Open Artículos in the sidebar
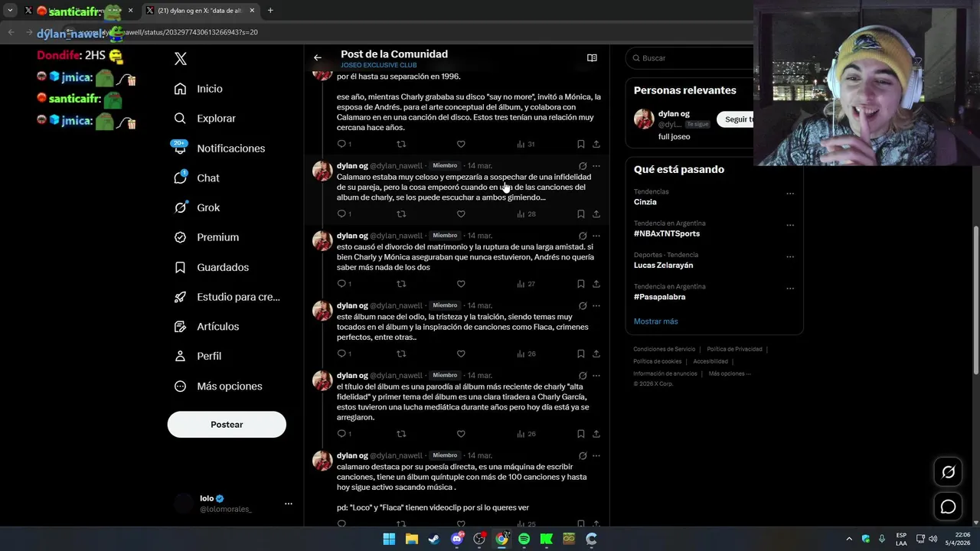This screenshot has height=551, width=980. click(x=206, y=327)
